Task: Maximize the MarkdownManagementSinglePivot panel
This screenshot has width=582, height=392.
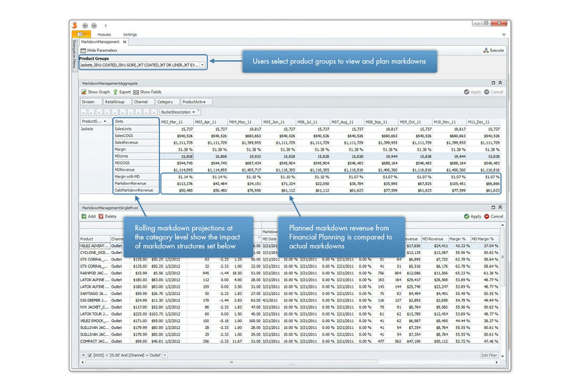Action: click(493, 208)
